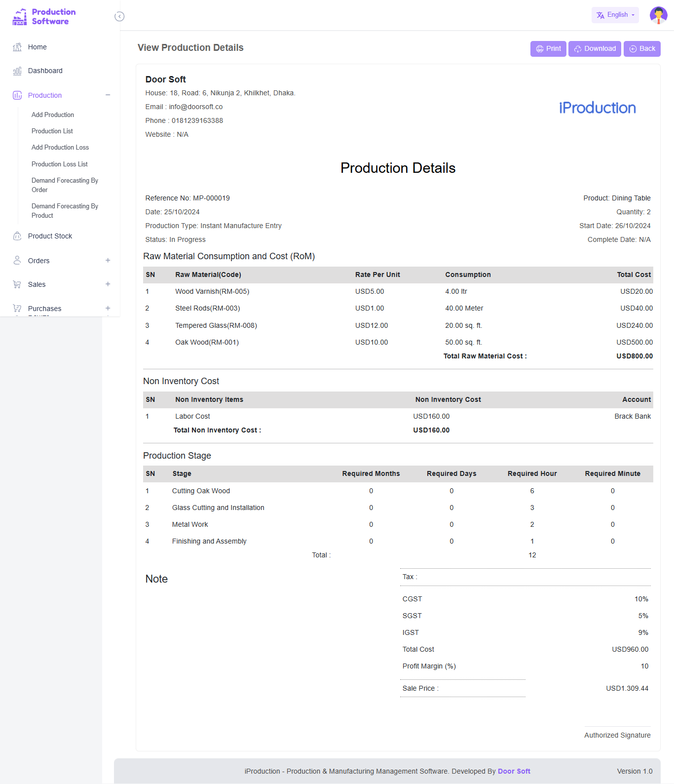Go to Production Loss List
Image resolution: width=674 pixels, height=784 pixels.
pos(60,164)
